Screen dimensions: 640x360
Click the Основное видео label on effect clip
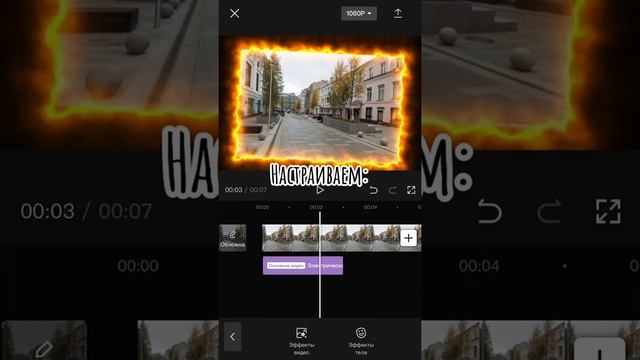pos(286,266)
